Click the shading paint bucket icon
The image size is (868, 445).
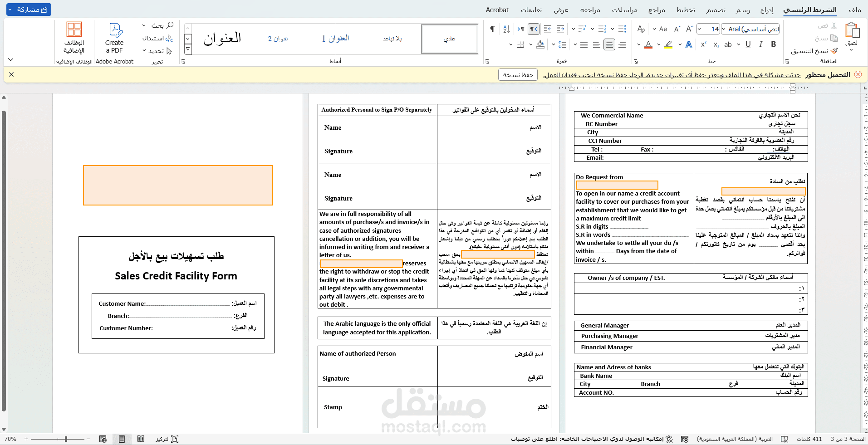point(540,44)
